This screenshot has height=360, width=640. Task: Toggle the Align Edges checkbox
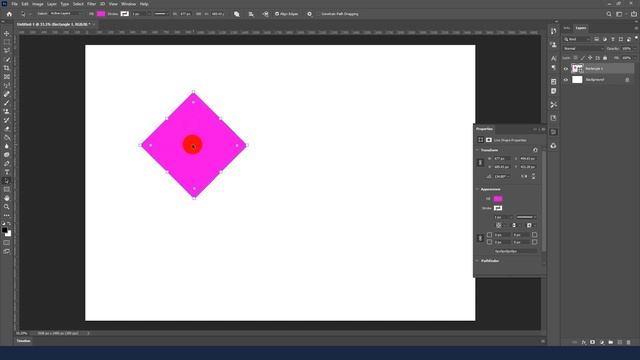coord(277,14)
